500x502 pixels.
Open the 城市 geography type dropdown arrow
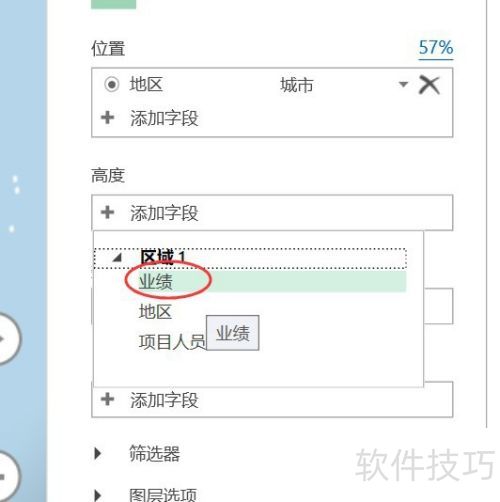tap(403, 84)
